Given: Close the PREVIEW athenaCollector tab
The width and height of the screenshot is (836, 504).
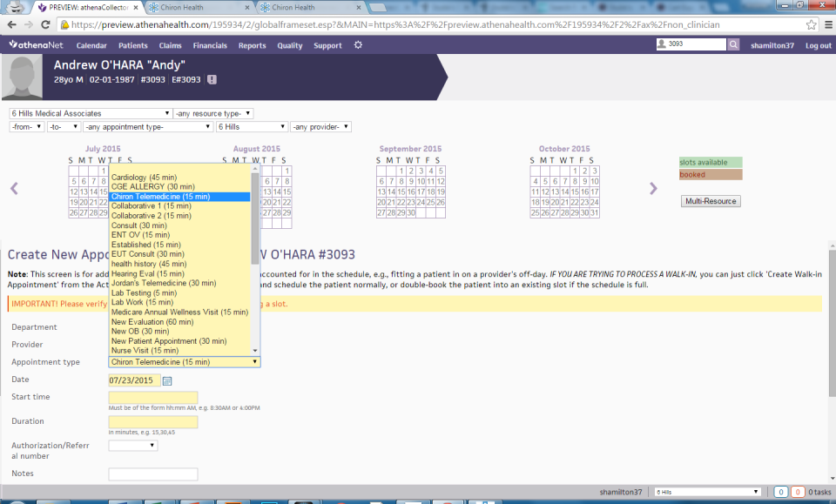Looking at the screenshot, I should pos(136,8).
